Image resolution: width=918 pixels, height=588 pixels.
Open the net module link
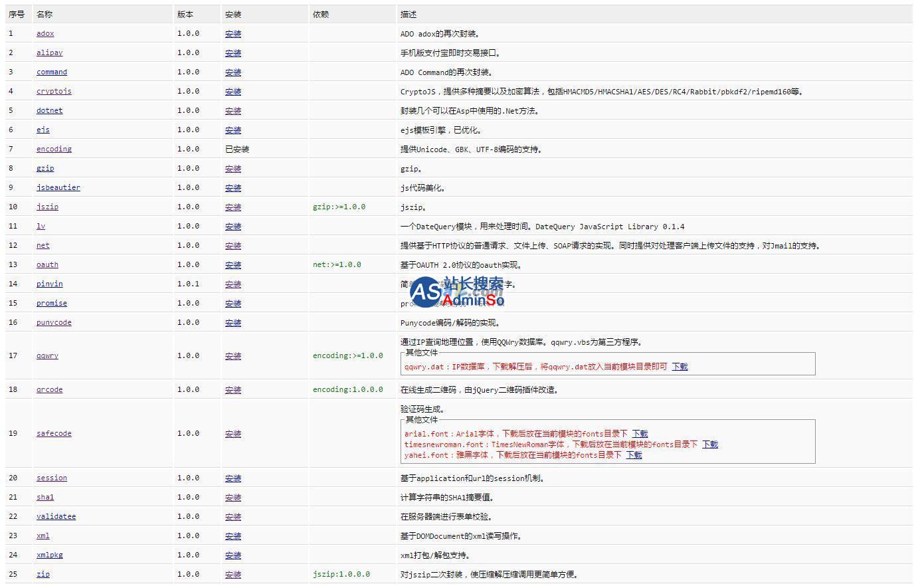click(43, 245)
